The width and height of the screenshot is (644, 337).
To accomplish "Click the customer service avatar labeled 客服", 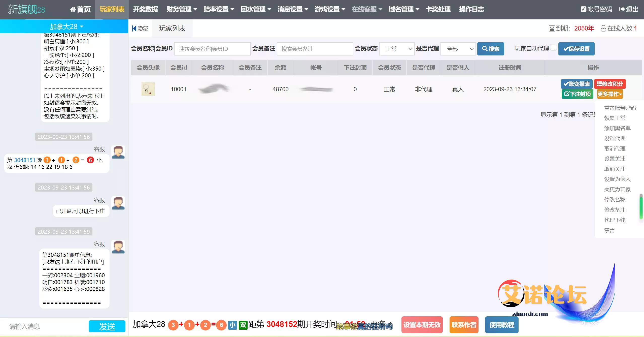I will (x=118, y=152).
